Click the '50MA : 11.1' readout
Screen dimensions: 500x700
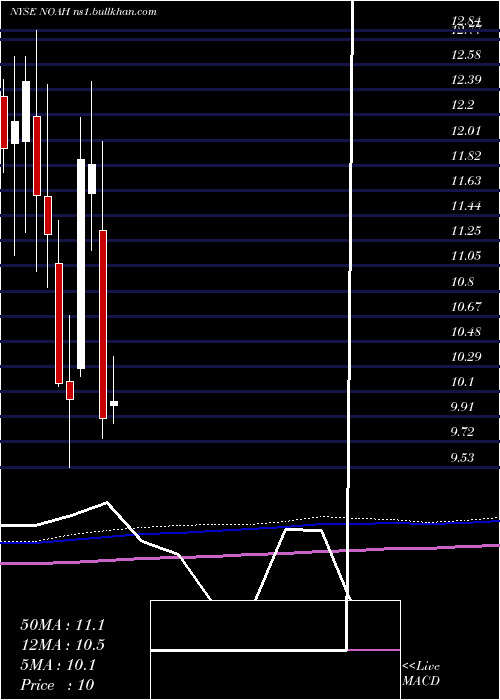[x=63, y=625]
